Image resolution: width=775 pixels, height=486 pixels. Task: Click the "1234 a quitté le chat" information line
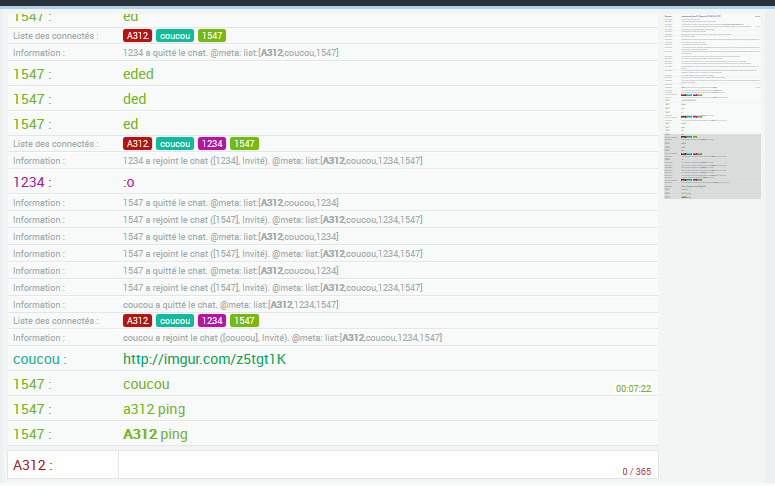(231, 52)
